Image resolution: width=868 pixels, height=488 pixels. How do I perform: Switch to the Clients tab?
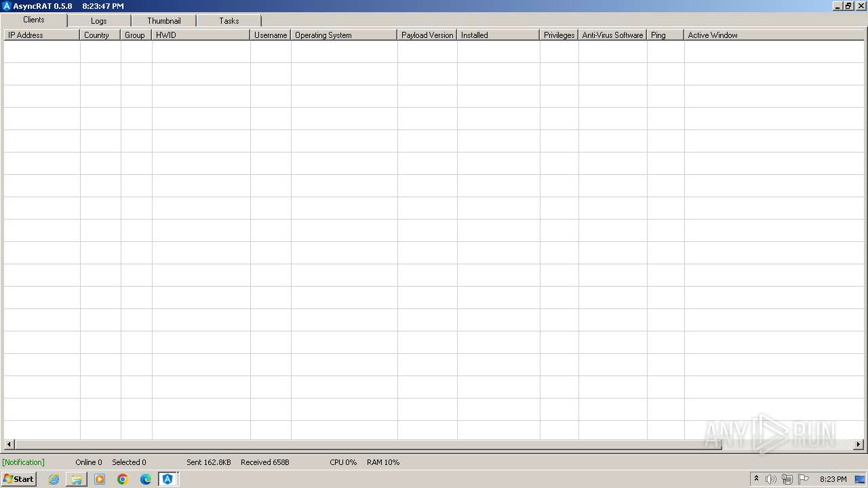click(x=34, y=20)
